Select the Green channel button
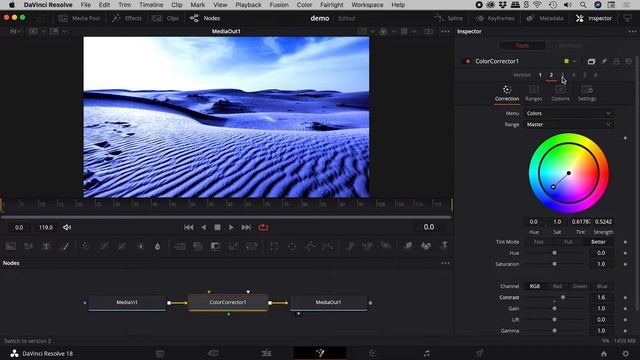The height and width of the screenshot is (360, 640). tap(580, 287)
